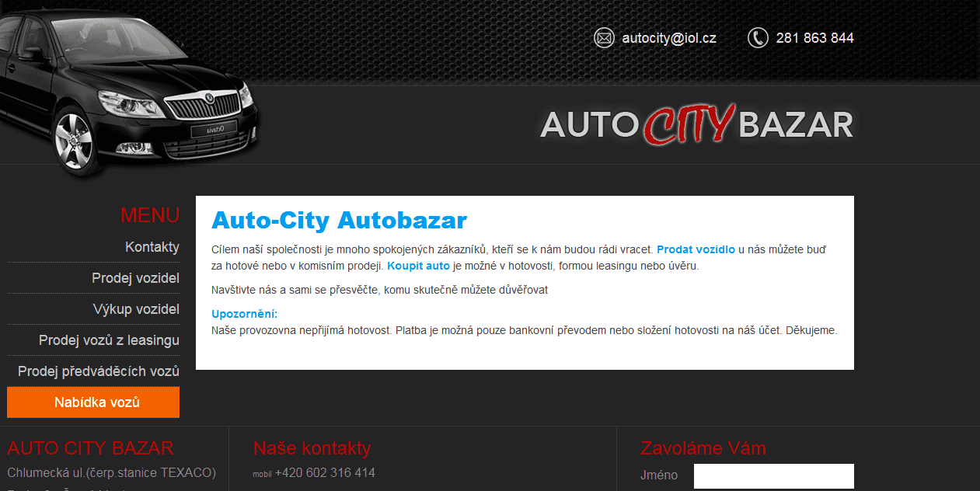Open the Kontakty menu item
Screen dimensions: 980x491
(152, 247)
